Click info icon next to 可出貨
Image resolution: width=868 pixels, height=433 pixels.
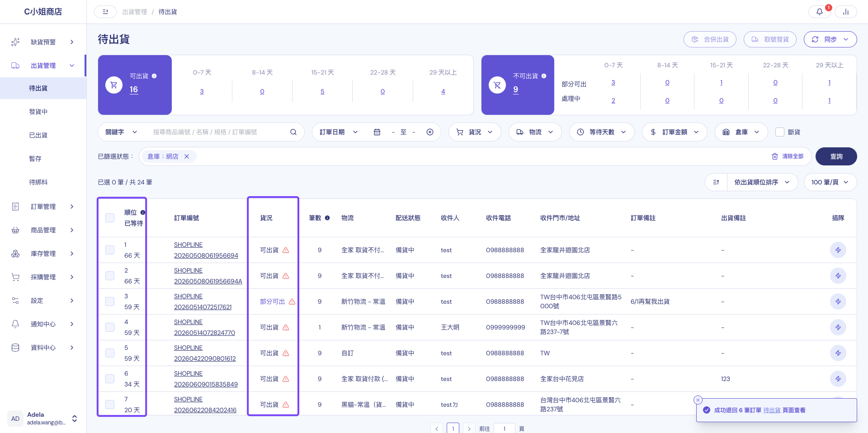click(x=154, y=76)
